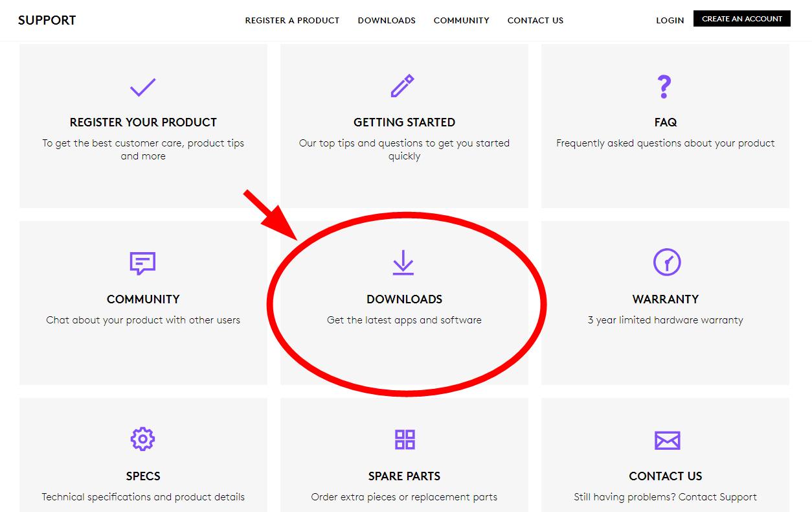Open Downloads in the top navigation bar
The height and width of the screenshot is (512, 812).
387,21
